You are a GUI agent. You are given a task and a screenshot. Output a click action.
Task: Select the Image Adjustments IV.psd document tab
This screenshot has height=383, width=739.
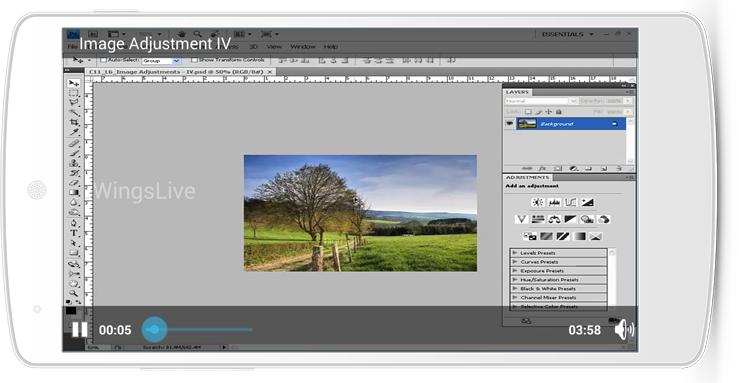pos(180,72)
